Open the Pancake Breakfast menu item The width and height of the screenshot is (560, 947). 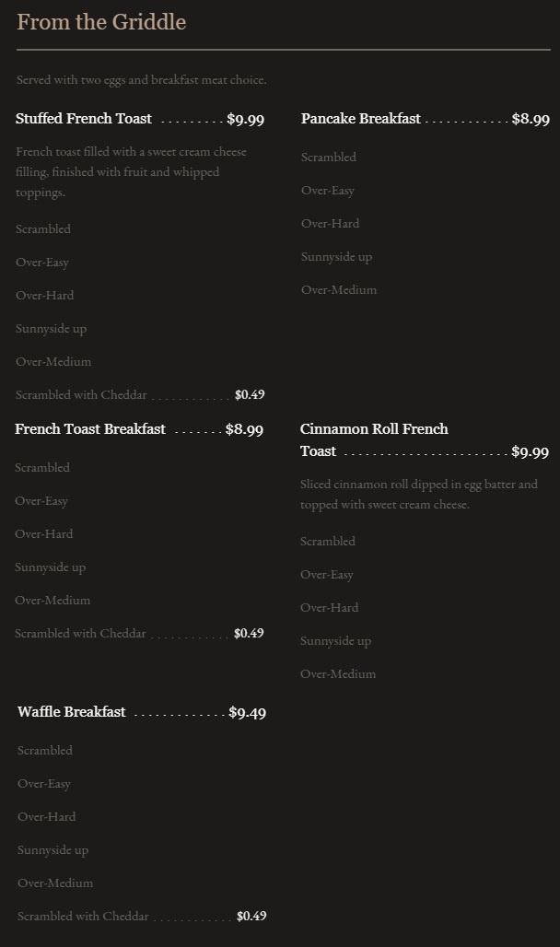360,119
